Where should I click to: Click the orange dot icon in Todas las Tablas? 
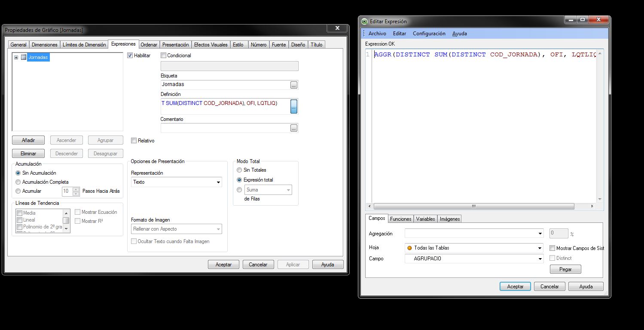point(409,248)
